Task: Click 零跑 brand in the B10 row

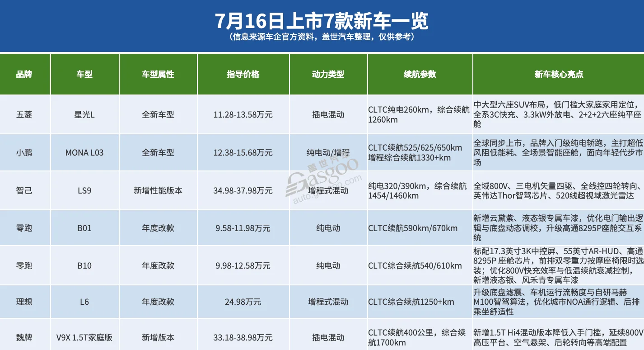Action: [x=24, y=265]
